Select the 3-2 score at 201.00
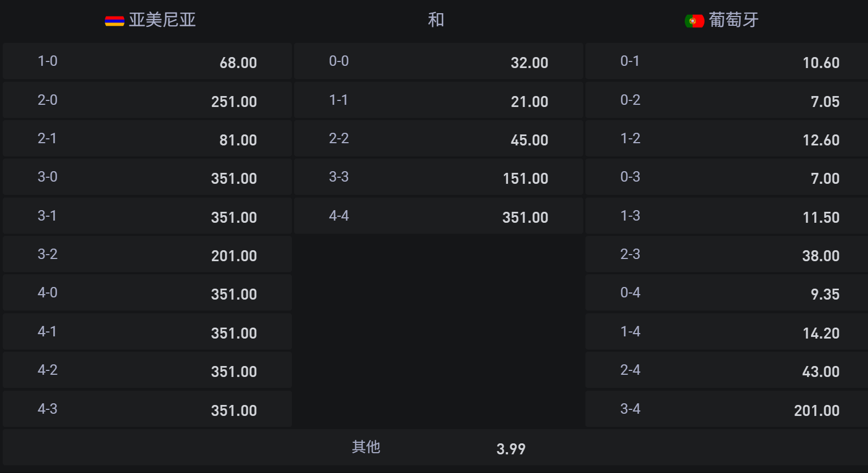 pyautogui.click(x=147, y=255)
